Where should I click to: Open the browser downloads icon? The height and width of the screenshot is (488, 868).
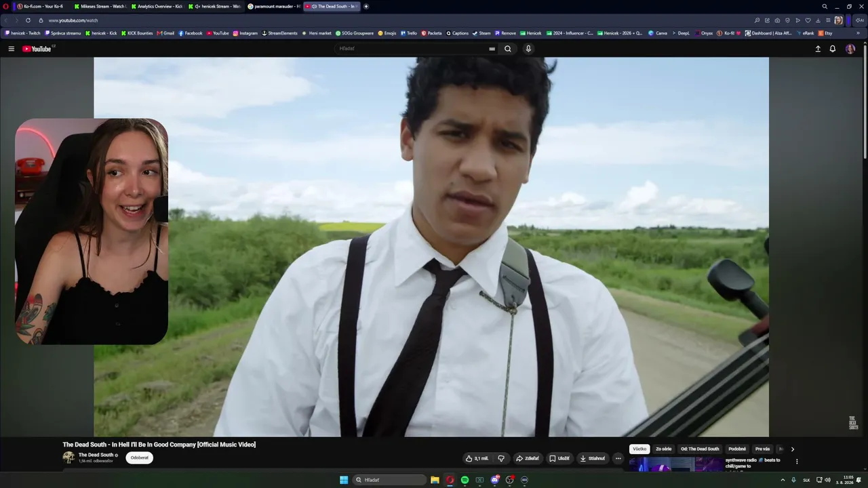pyautogui.click(x=818, y=20)
